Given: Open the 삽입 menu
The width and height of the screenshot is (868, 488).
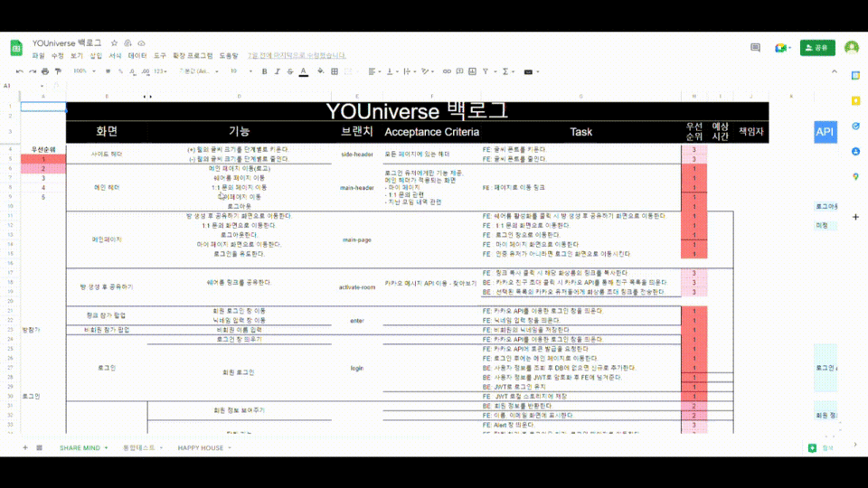Looking at the screenshot, I should coord(96,56).
